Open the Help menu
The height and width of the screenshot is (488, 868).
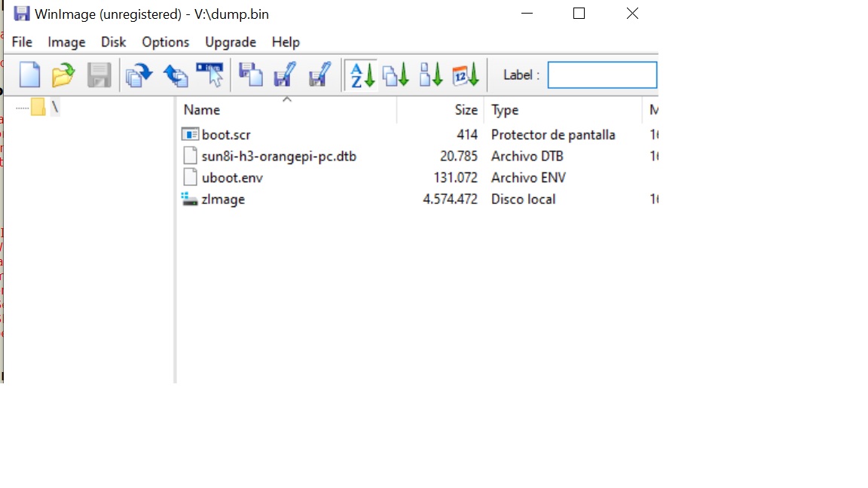(286, 42)
